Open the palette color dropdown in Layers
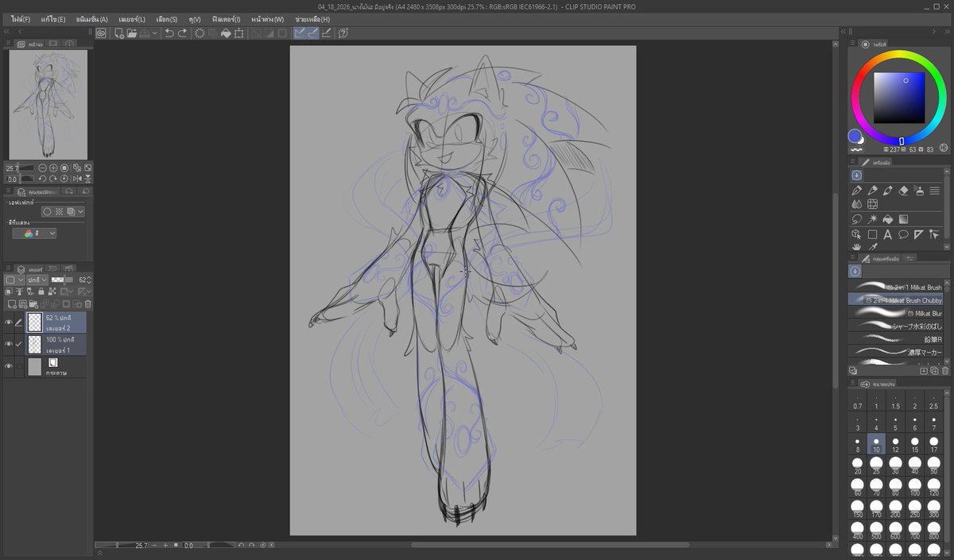 coord(13,280)
